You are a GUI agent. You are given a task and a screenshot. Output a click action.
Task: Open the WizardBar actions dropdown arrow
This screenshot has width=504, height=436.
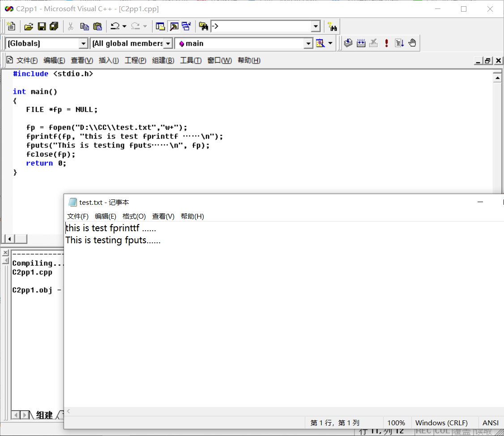click(330, 43)
